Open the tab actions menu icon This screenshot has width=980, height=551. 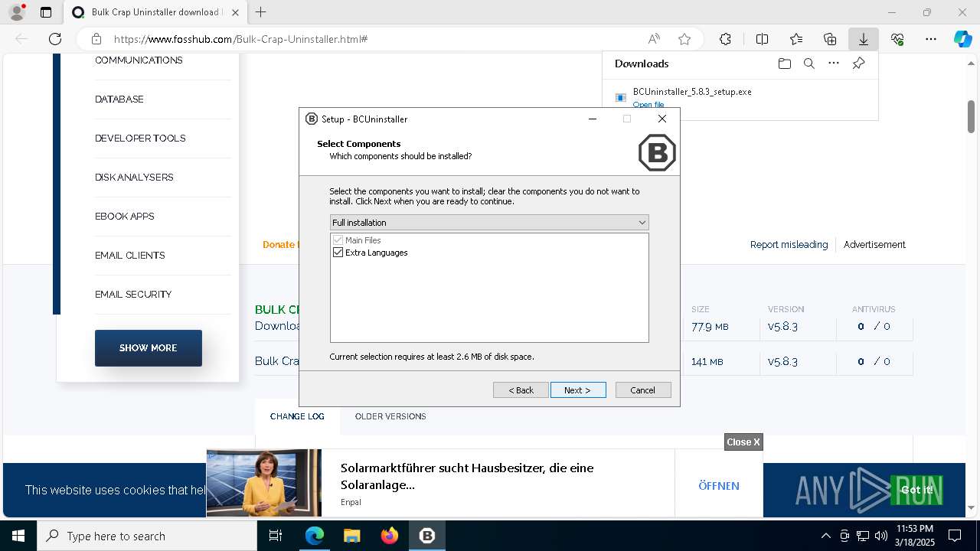(46, 12)
